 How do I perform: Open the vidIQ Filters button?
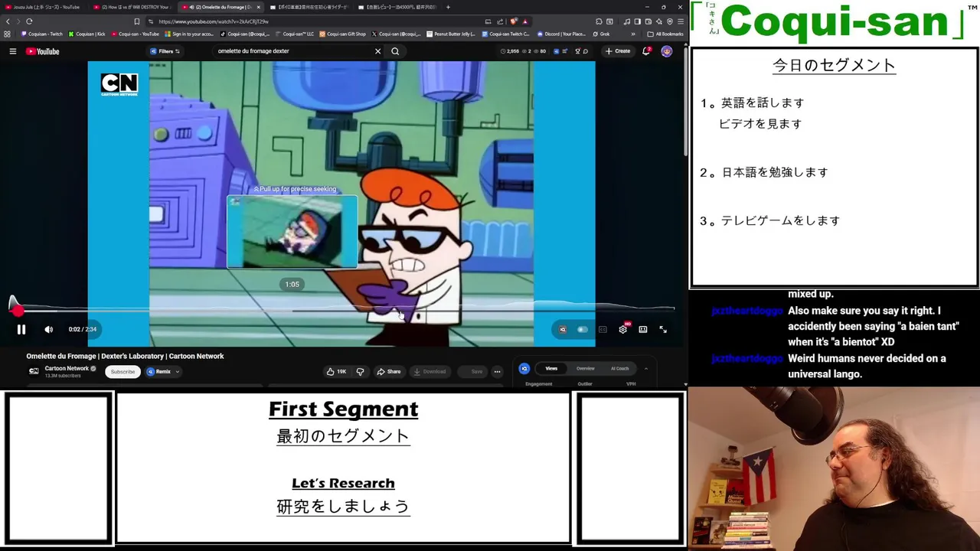pos(165,51)
